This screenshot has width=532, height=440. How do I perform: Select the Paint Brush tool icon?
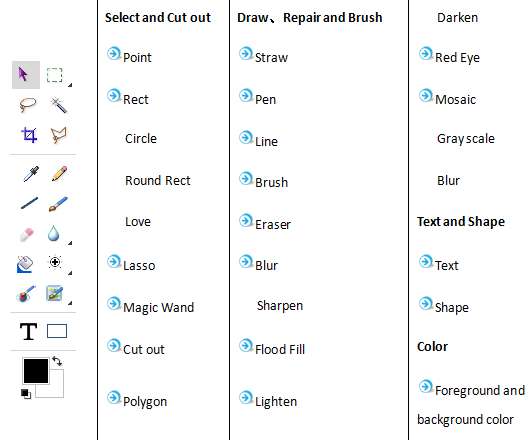point(58,204)
